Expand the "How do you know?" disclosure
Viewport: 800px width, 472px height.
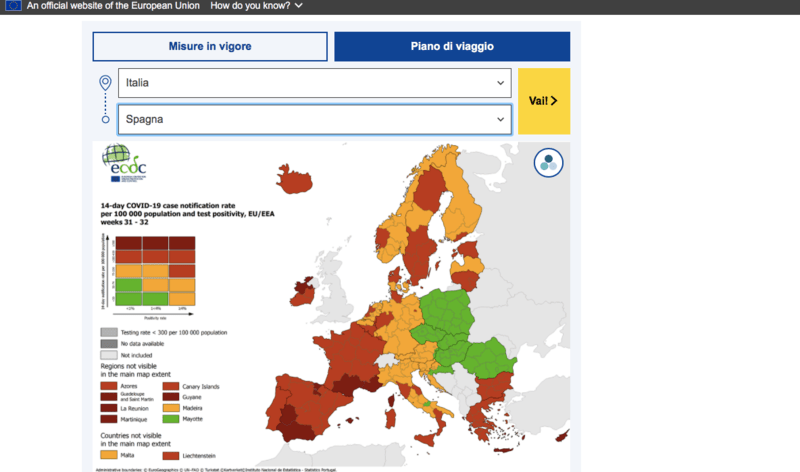(257, 6)
